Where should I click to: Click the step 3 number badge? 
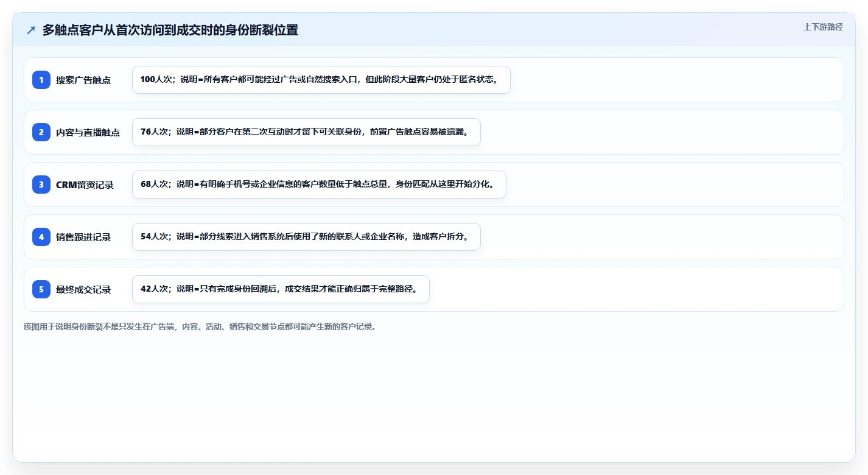pos(41,185)
